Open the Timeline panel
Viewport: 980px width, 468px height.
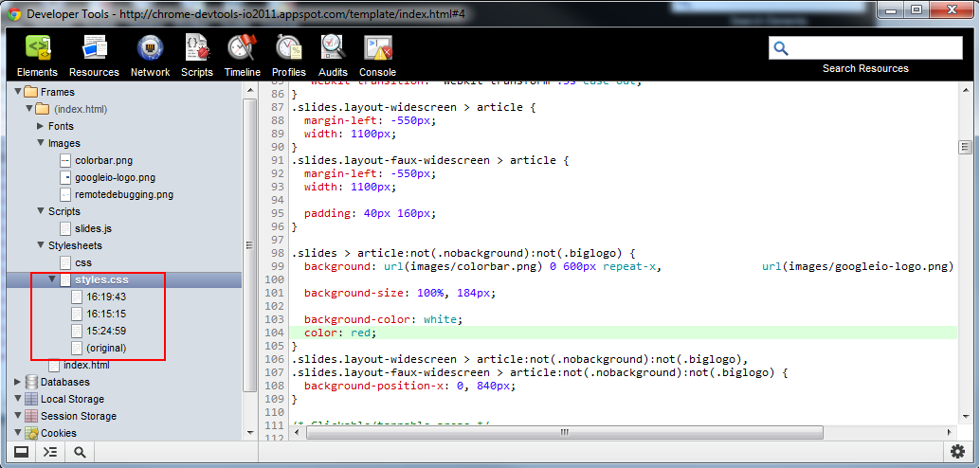(243, 56)
